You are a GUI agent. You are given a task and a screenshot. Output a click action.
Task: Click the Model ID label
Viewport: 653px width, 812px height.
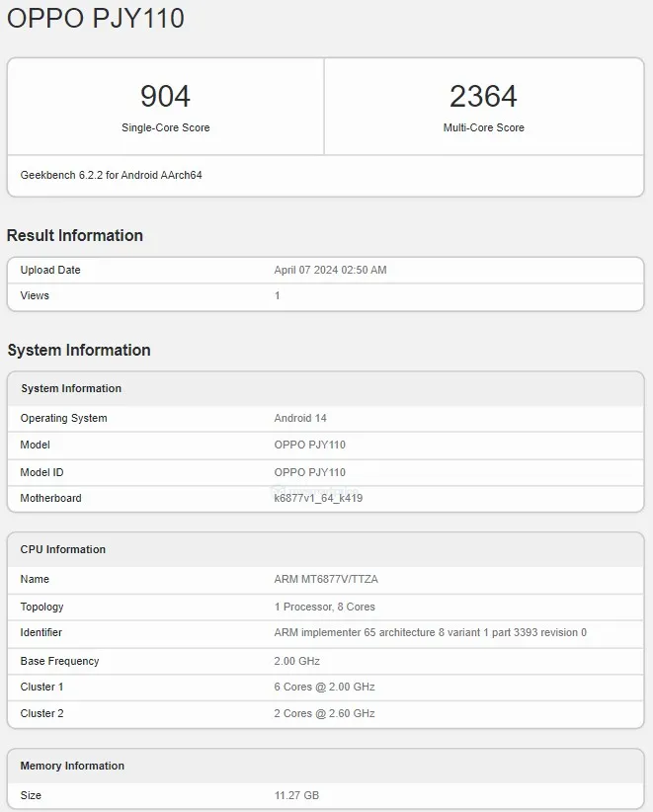tap(41, 472)
